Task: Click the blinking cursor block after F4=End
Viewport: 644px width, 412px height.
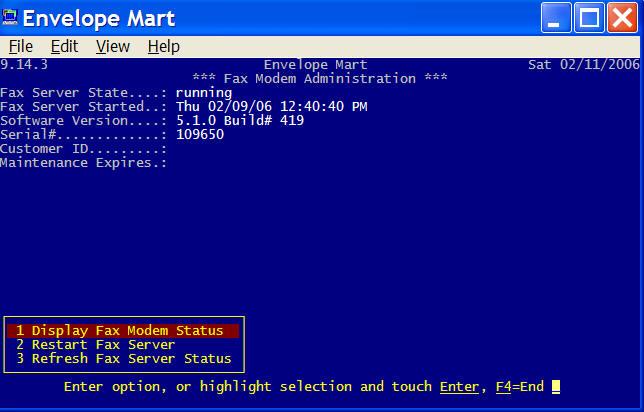Action: pos(556,387)
